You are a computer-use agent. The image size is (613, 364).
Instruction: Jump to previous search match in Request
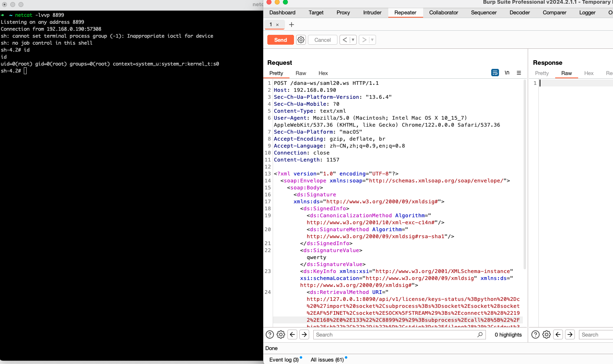click(x=292, y=334)
